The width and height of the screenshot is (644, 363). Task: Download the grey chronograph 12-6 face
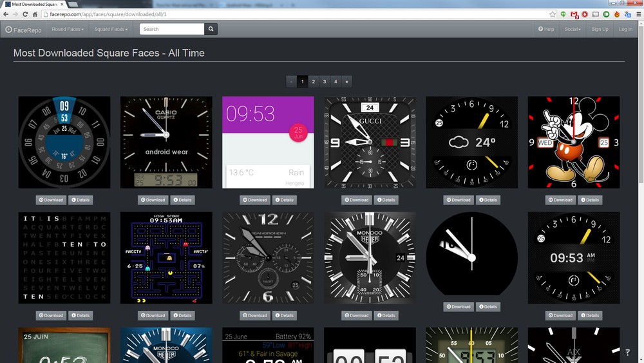[x=255, y=315]
